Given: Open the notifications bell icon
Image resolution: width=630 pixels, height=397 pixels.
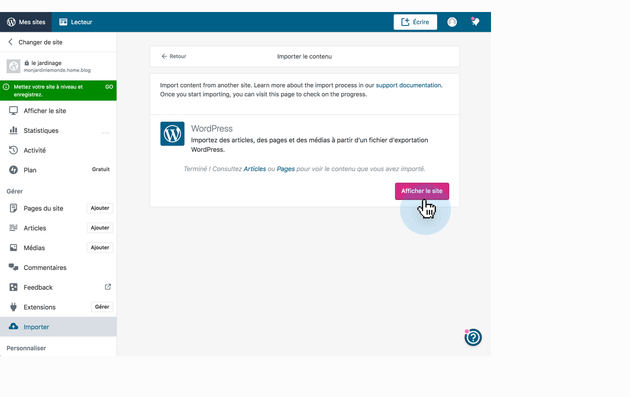Looking at the screenshot, I should [475, 22].
